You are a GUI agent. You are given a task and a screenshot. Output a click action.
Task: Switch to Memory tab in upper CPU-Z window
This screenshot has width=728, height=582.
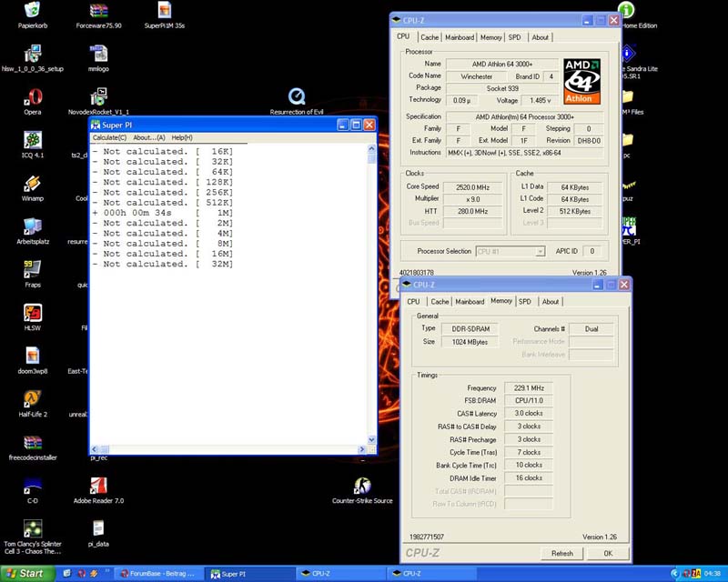(490, 37)
